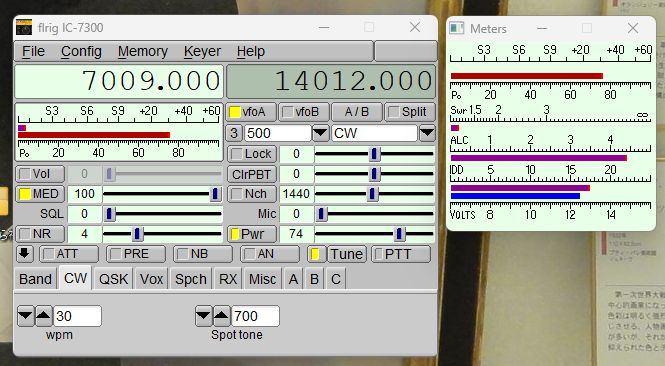Click the Meters window title icon

pos(457,28)
